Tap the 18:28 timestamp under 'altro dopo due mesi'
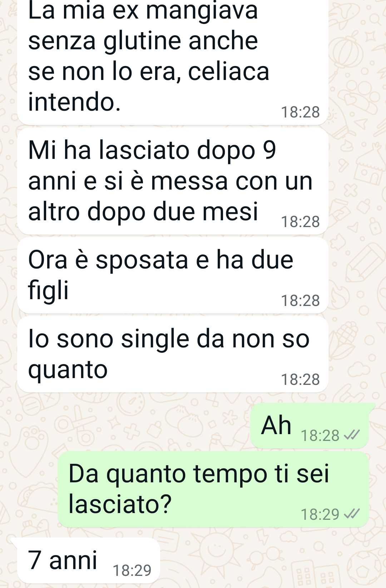Image resolution: width=386 pixels, height=588 pixels. (300, 222)
